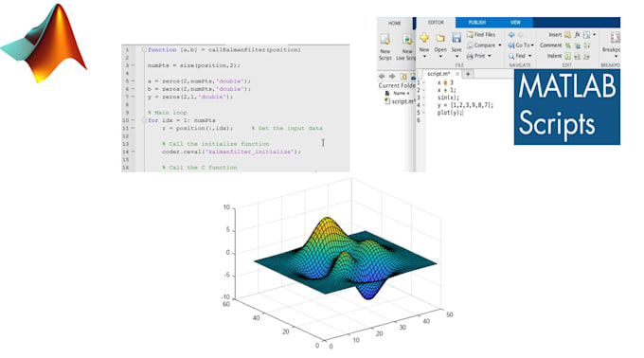The width and height of the screenshot is (644, 358).
Task: Click the 'y = zeros(2,1,'double');' line
Action: 190,97
